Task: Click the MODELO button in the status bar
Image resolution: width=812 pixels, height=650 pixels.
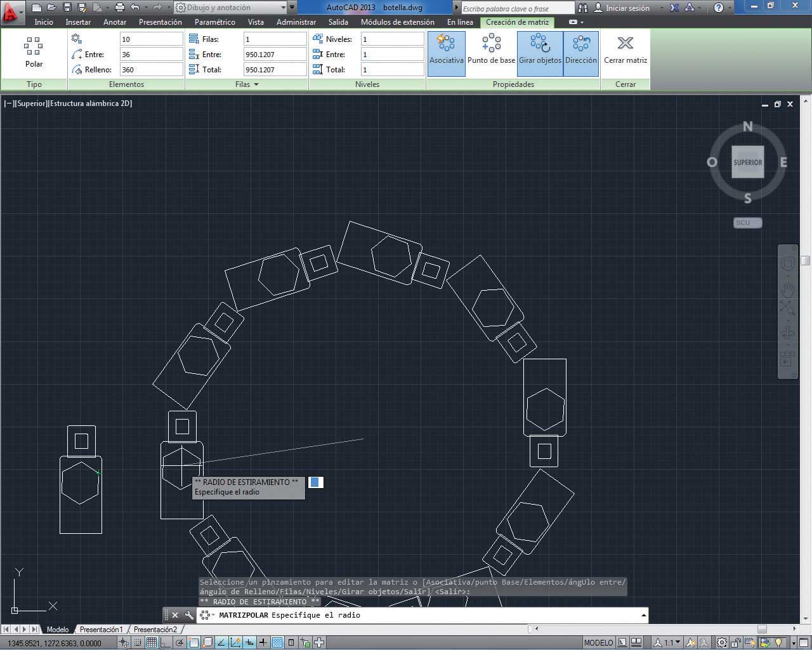Action: pos(598,642)
